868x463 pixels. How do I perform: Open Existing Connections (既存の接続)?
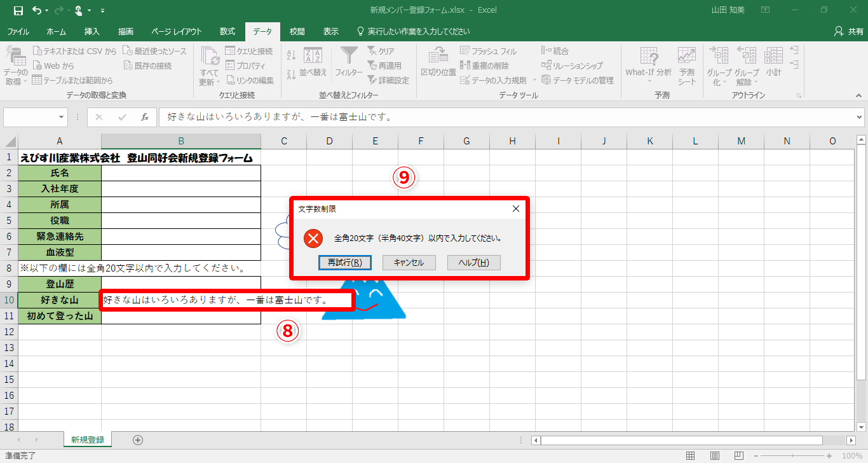click(147, 66)
